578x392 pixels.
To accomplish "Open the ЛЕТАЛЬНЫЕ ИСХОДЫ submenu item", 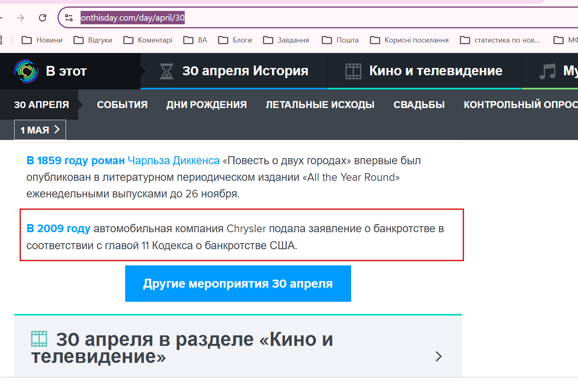I will point(320,105).
